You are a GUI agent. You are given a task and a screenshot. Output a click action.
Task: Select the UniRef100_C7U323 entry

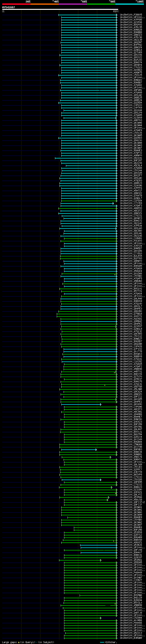tap(131, 67)
